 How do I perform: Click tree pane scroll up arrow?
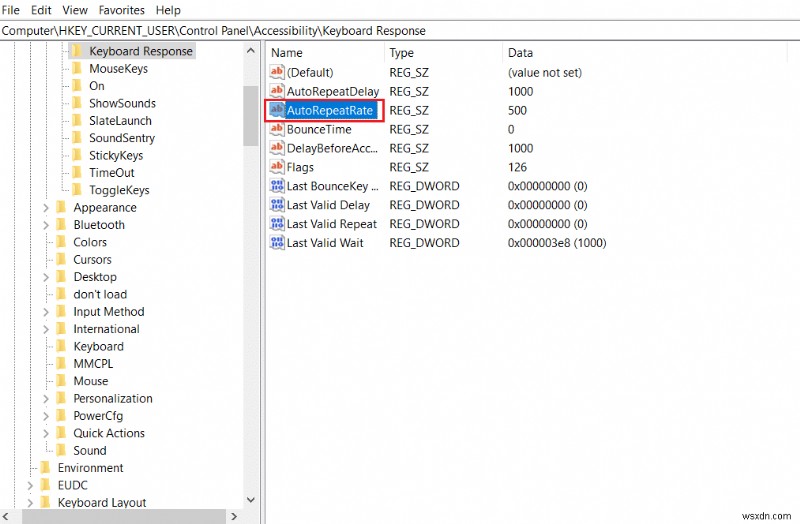click(251, 51)
